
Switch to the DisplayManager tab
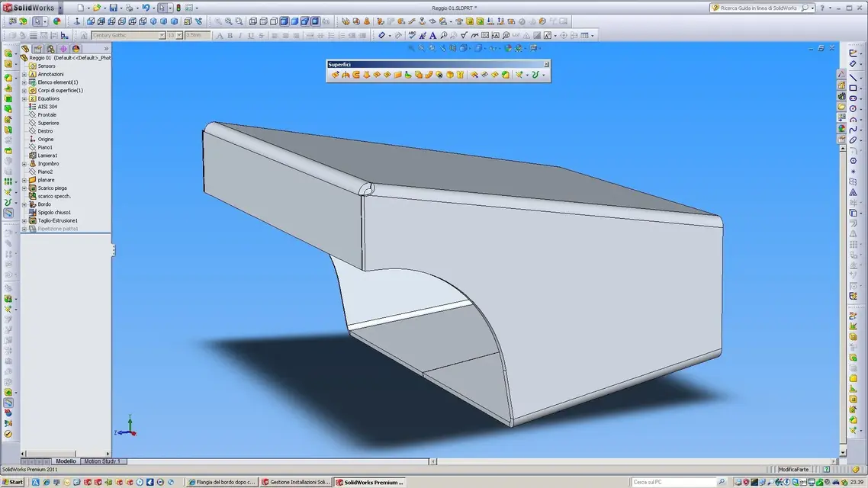(76, 49)
